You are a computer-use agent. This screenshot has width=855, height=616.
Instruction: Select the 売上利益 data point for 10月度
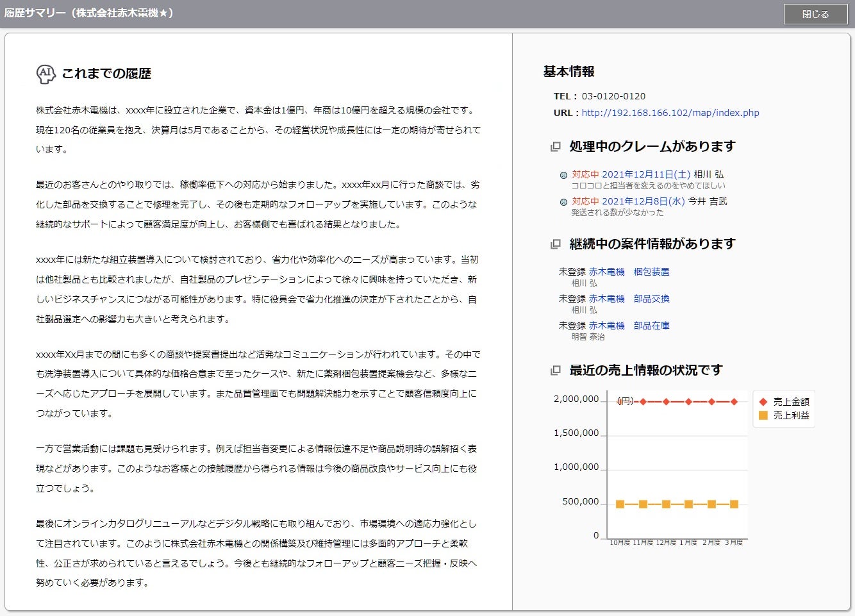coord(620,504)
